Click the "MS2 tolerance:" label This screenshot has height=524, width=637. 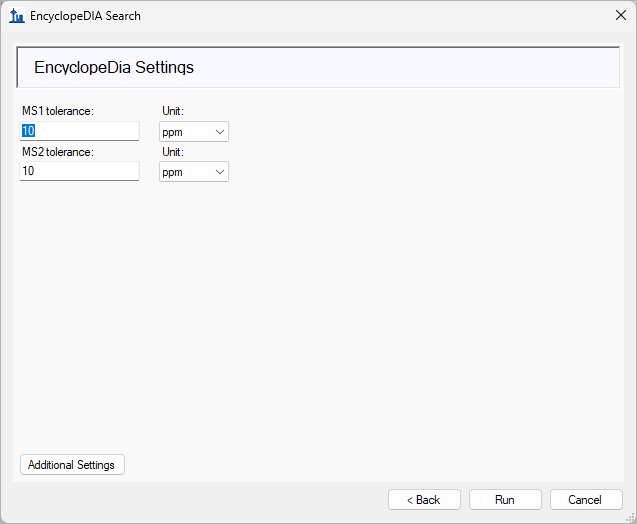point(58,152)
